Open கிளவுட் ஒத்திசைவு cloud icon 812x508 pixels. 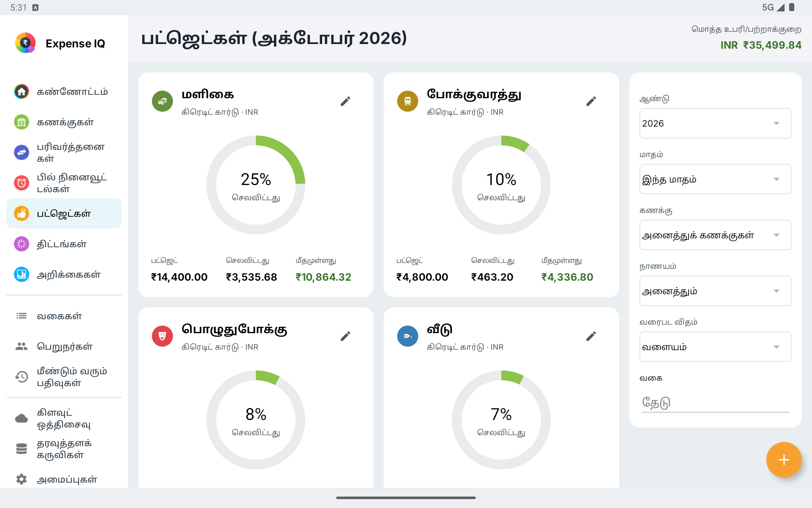[22, 418]
